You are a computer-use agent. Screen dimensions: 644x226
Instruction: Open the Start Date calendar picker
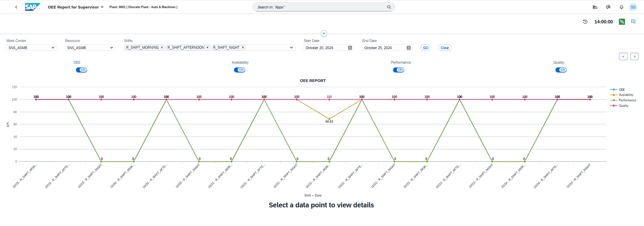350,48
